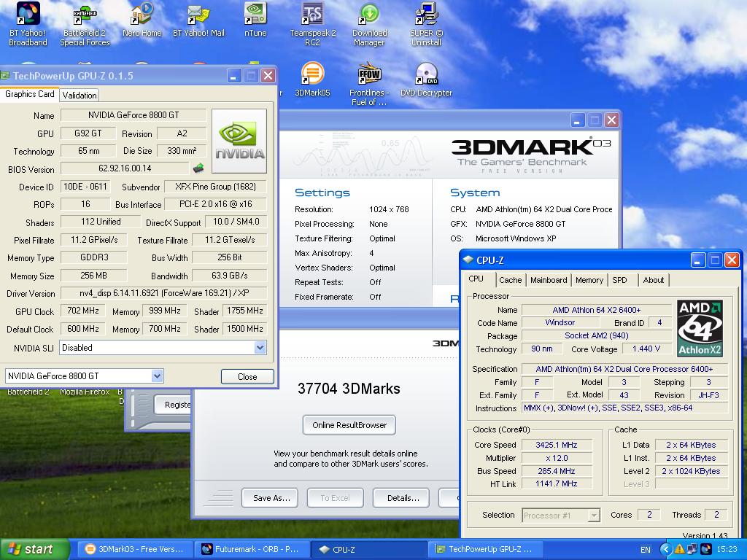747x560 pixels.
Task: Open the Start menu
Action: click(34, 549)
